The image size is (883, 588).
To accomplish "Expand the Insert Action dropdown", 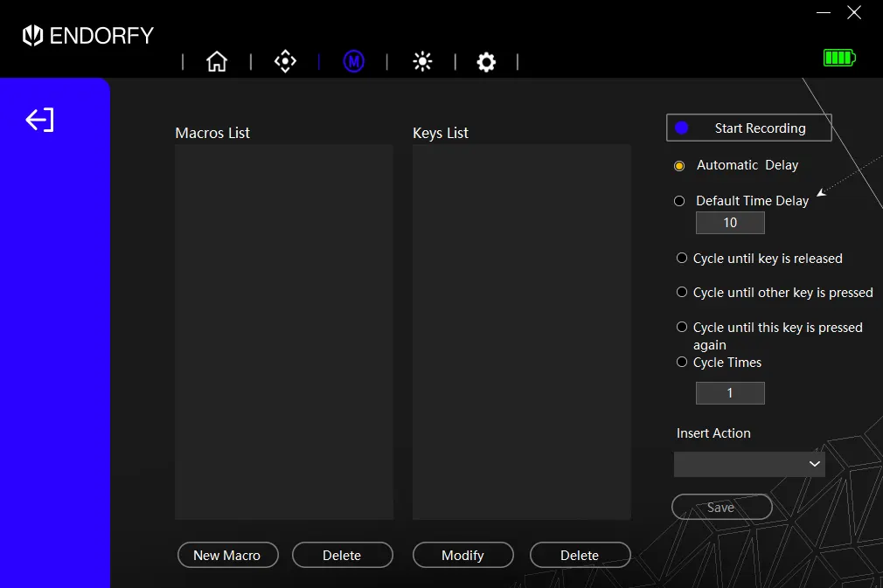I will click(x=749, y=464).
